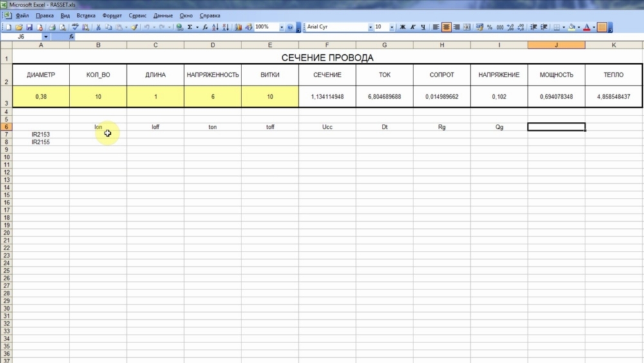Image resolution: width=644 pixels, height=363 pixels.
Task: Merge and center cells
Action: (466, 27)
